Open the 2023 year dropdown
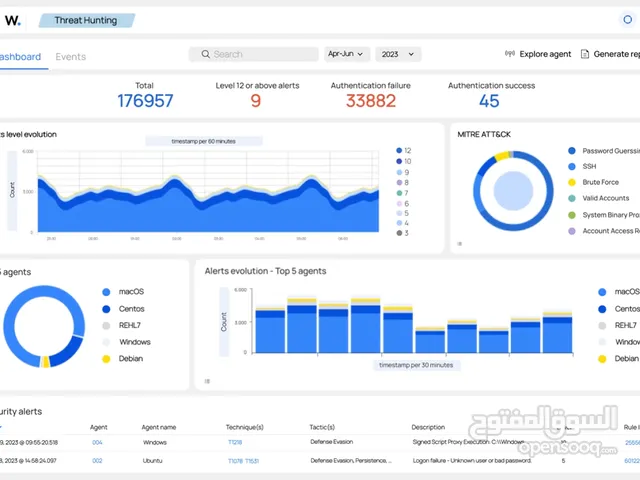This screenshot has width=640, height=480. click(398, 54)
